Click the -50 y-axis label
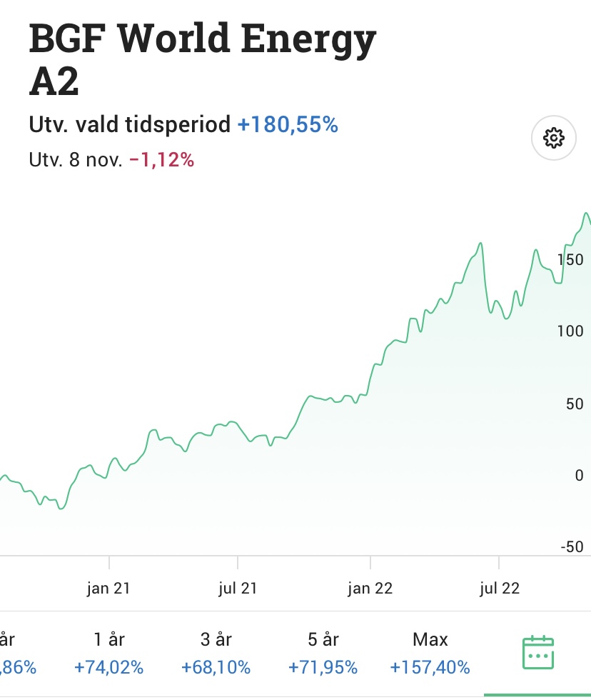The height and width of the screenshot is (700, 591). 570,548
